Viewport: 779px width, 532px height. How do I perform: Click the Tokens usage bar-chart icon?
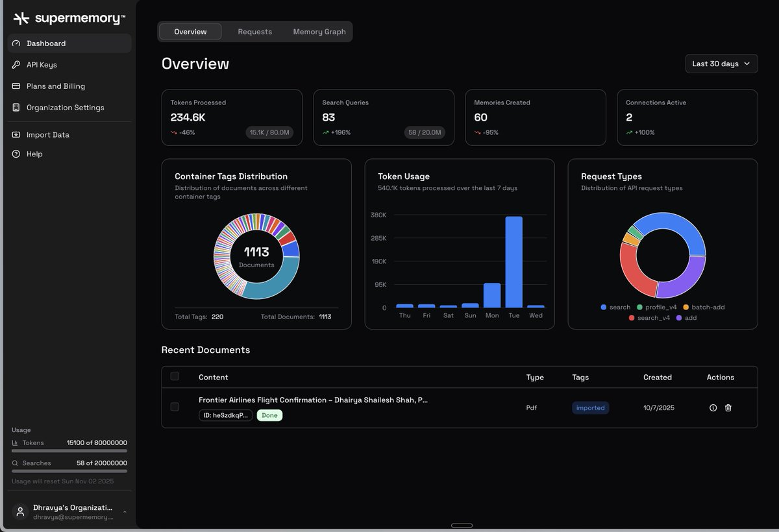click(x=15, y=443)
